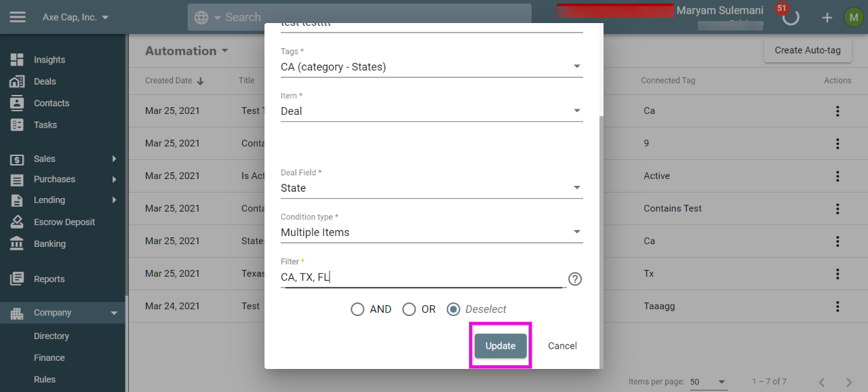Click the globe icon in search bar
This screenshot has height=392, width=868.
click(201, 18)
